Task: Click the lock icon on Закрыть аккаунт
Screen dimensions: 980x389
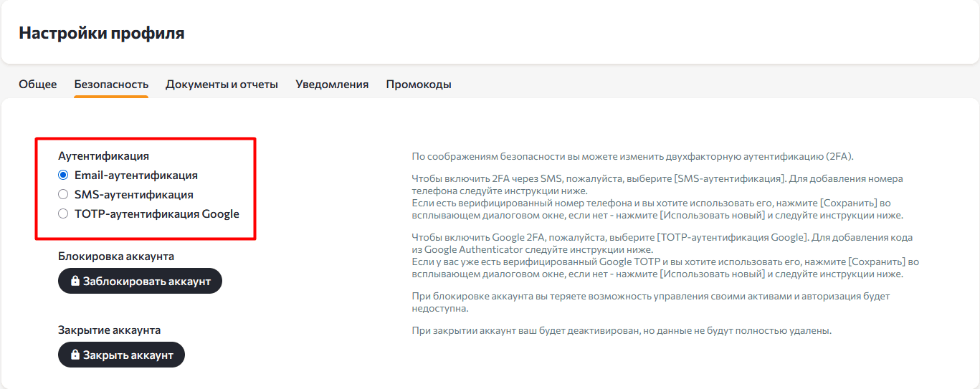Action: point(75,355)
